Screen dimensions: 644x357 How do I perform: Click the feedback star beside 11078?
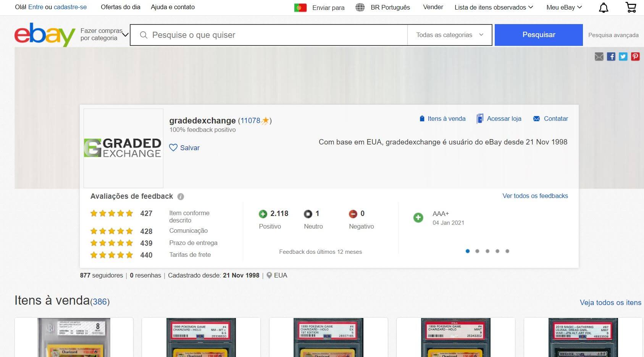(265, 121)
